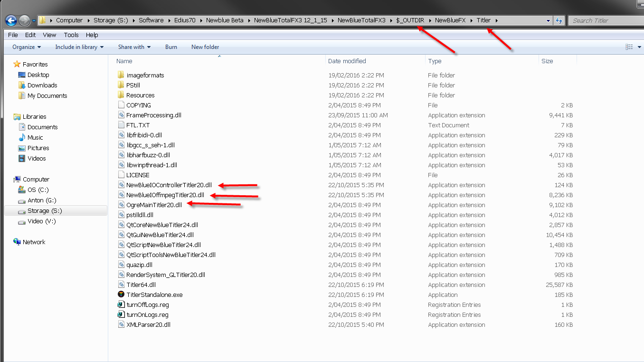Screen dimensions: 644x362
Task: Click the turnOffLogs.reg registry file icon
Action: [x=121, y=305]
